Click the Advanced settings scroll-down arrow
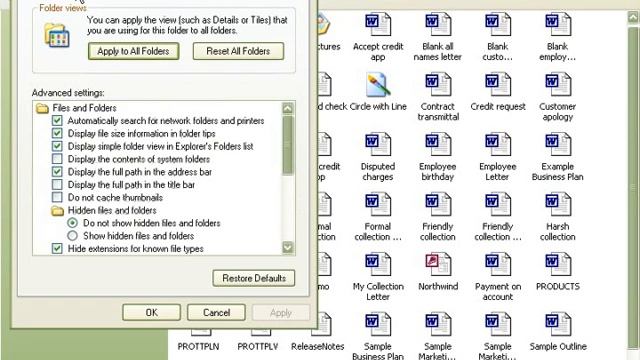The image size is (640, 360). 288,247
